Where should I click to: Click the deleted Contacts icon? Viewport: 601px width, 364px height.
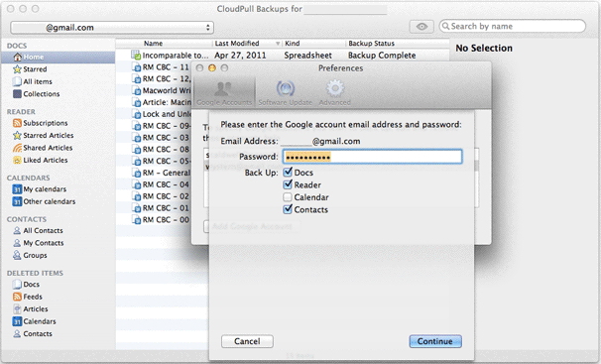pyautogui.click(x=17, y=333)
